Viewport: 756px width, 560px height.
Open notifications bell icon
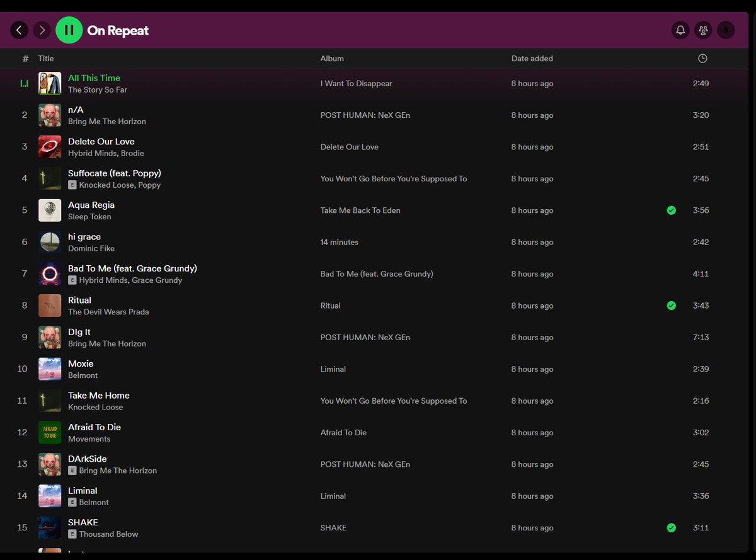point(680,30)
